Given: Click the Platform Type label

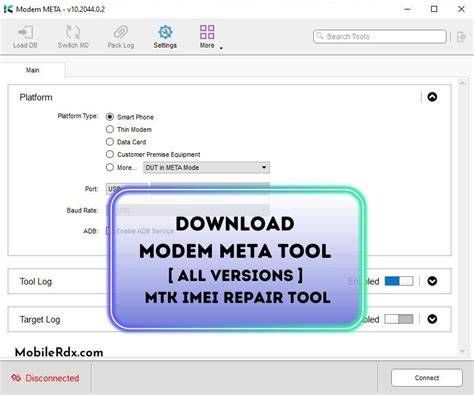Looking at the screenshot, I should tap(78, 116).
